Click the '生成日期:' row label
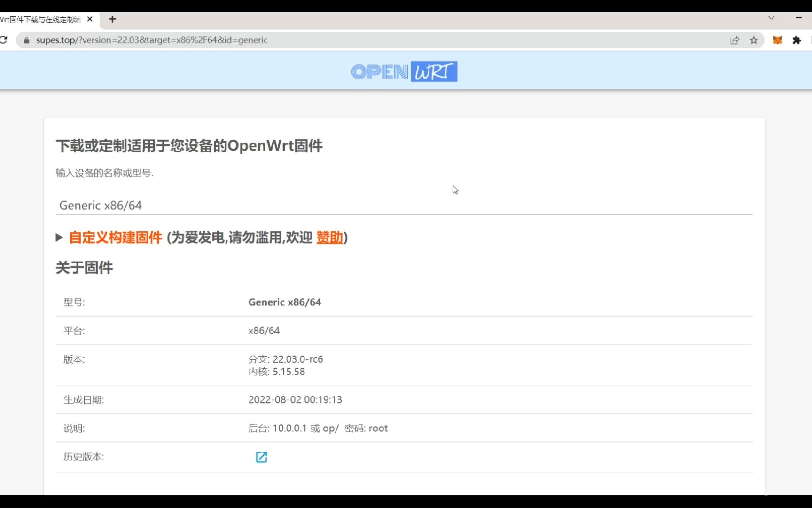This screenshot has width=812, height=508. click(x=84, y=400)
